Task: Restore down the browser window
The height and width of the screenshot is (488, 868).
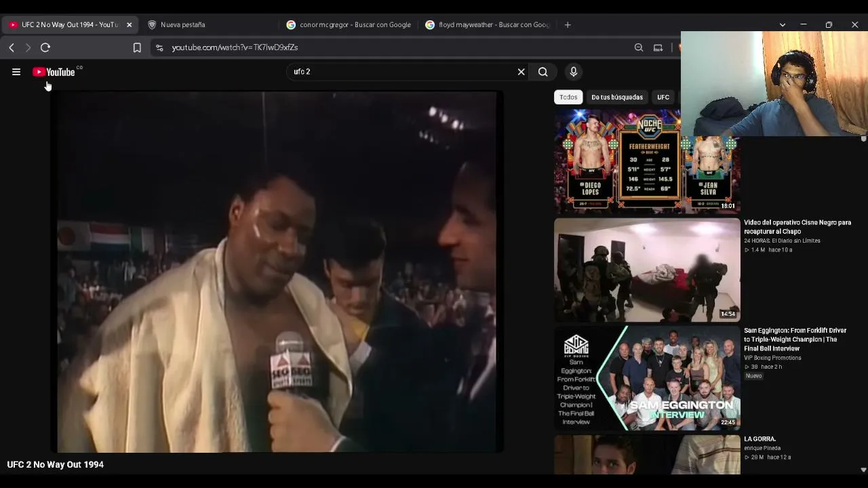Action: 829,24
